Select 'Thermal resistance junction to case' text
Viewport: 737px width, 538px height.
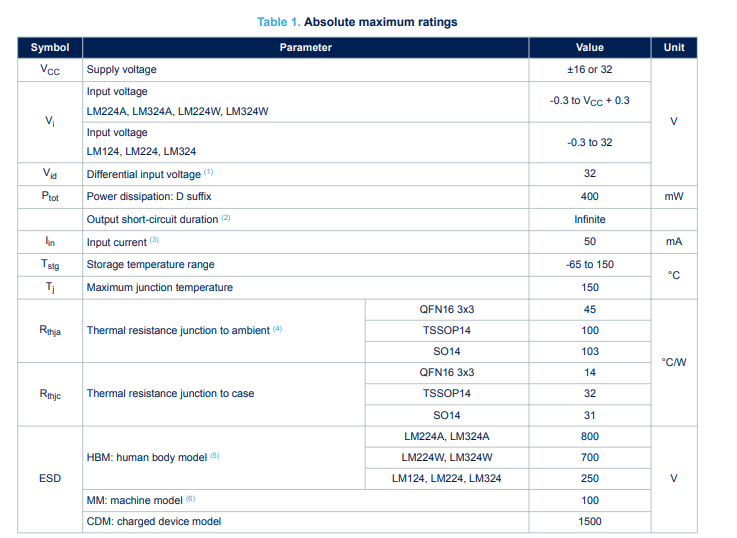(x=170, y=394)
